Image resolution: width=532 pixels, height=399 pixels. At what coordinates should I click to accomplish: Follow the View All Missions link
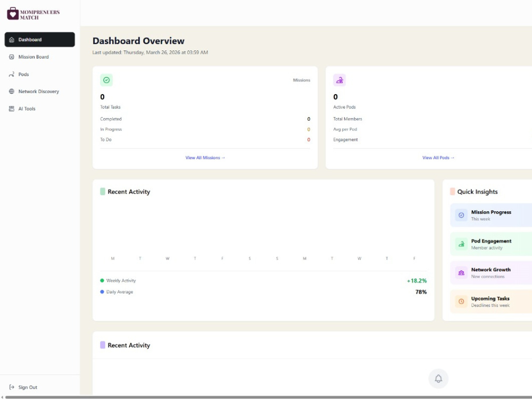pos(205,158)
